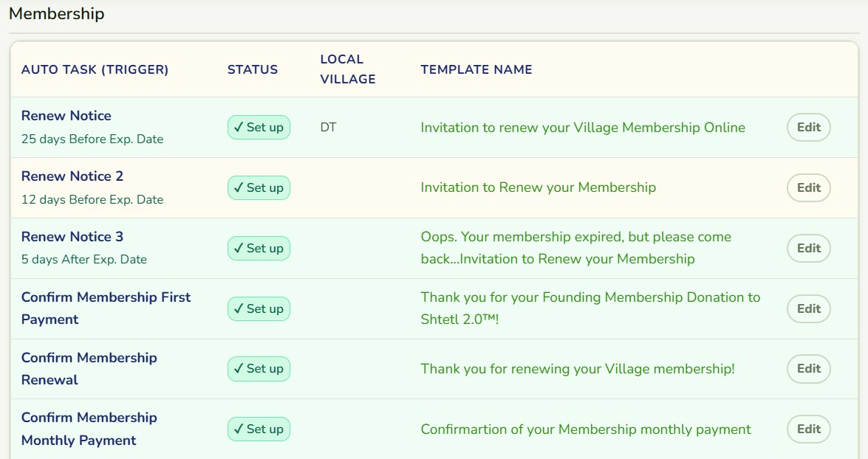
Task: Click '25 days Before Exp. Date' trigger text
Action: click(92, 139)
